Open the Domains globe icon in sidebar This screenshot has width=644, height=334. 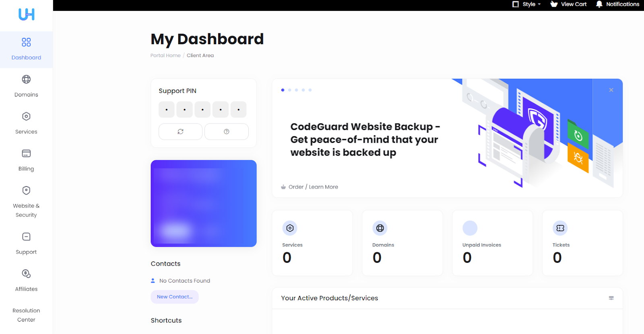pos(26,79)
